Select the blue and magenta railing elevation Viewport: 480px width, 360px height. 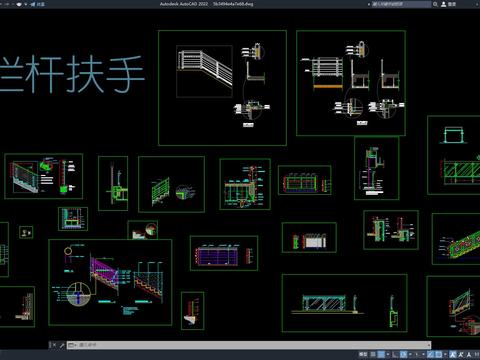(x=217, y=256)
